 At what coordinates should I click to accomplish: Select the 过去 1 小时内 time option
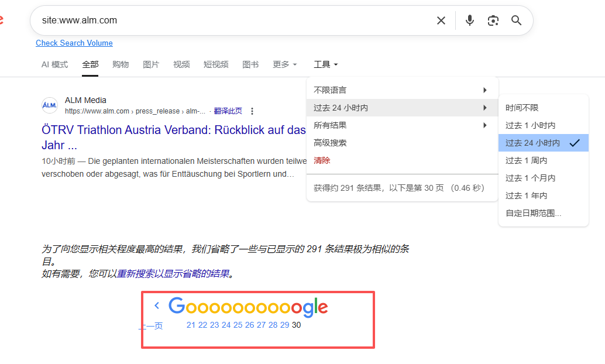(530, 125)
